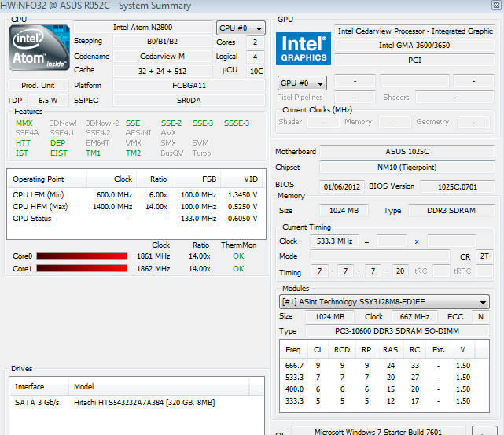Image resolution: width=504 pixels, height=435 pixels.
Task: Click the greyed Turbo feature label
Action: [201, 153]
